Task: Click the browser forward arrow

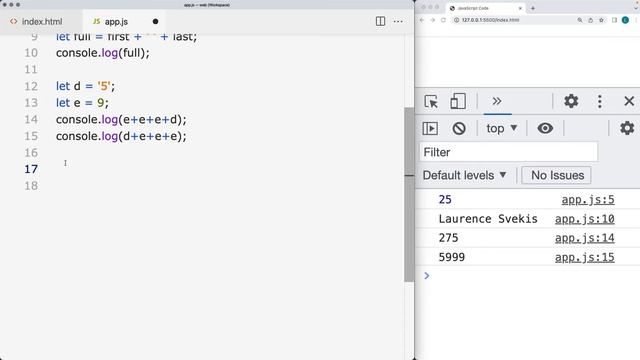Action: (433, 20)
